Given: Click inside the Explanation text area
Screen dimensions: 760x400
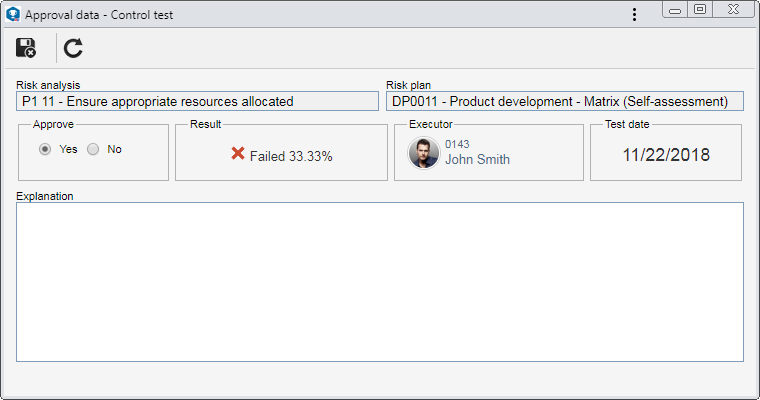Looking at the screenshot, I should pos(380,282).
